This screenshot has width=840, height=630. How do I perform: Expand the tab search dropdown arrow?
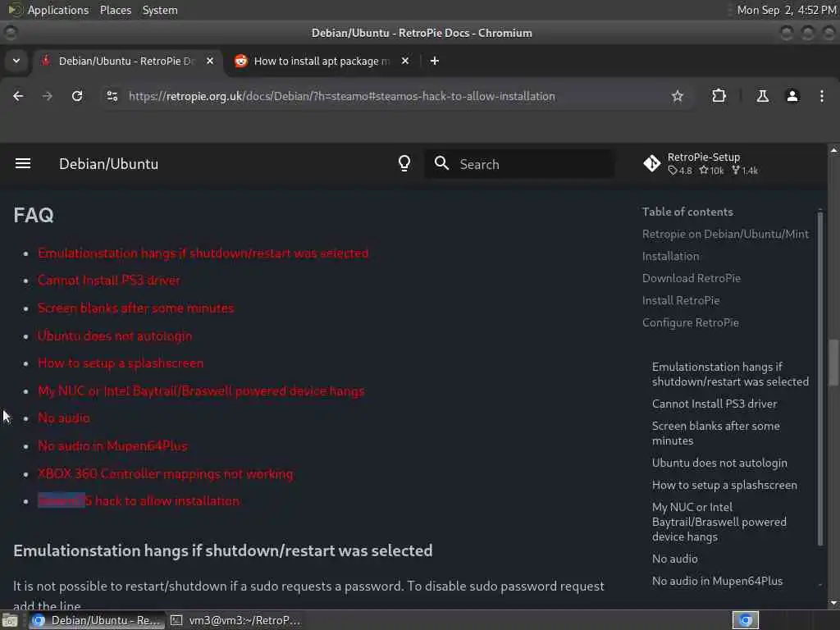pos(16,61)
